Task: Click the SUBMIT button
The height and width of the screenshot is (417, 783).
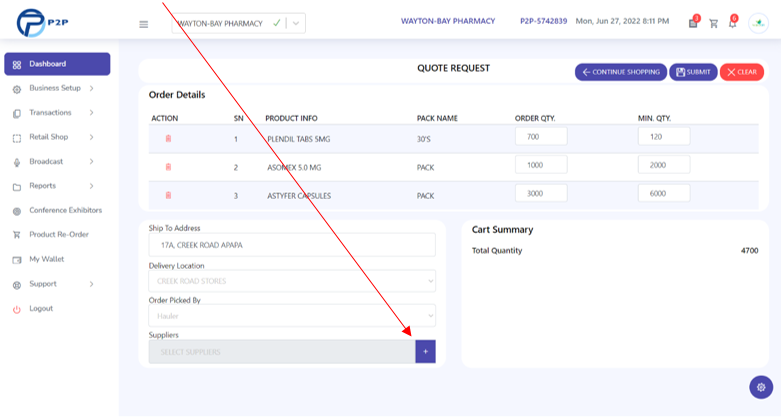Action: coord(693,72)
